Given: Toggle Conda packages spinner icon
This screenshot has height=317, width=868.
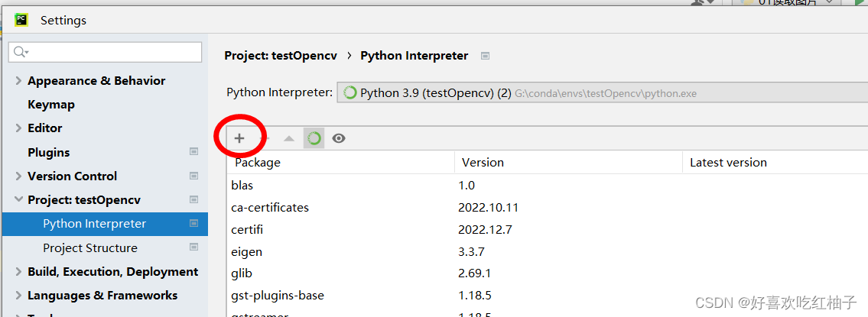Looking at the screenshot, I should coord(314,138).
